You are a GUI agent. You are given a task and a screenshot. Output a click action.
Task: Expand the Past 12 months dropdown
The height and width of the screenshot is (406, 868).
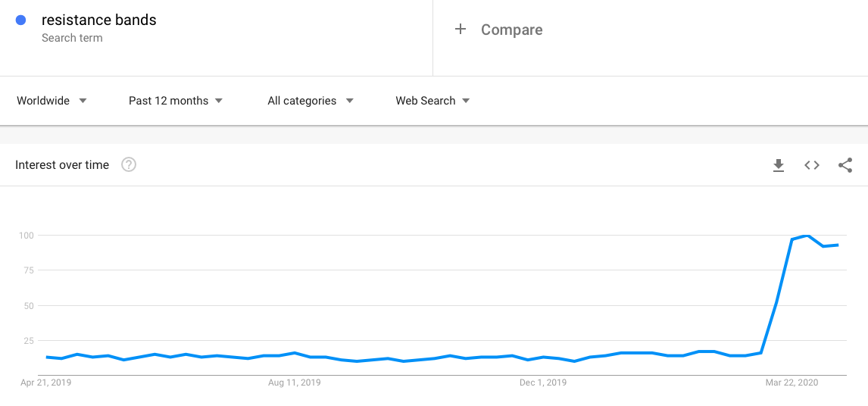coord(175,101)
